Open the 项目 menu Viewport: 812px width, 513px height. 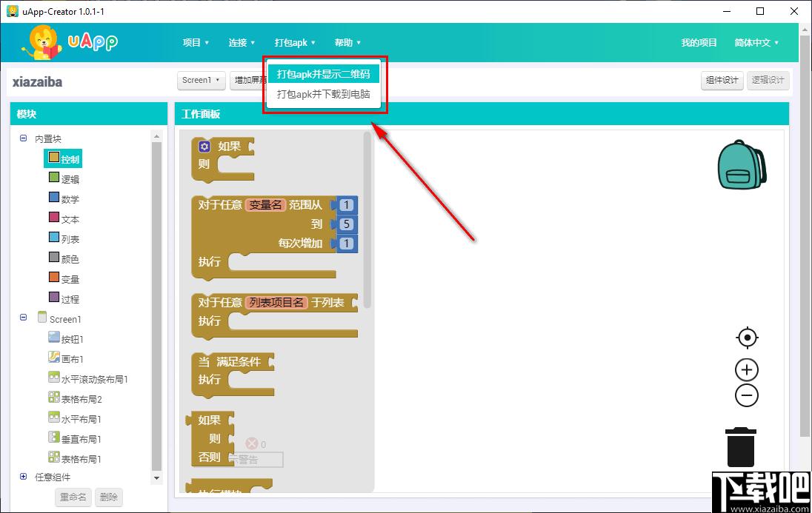click(x=196, y=42)
